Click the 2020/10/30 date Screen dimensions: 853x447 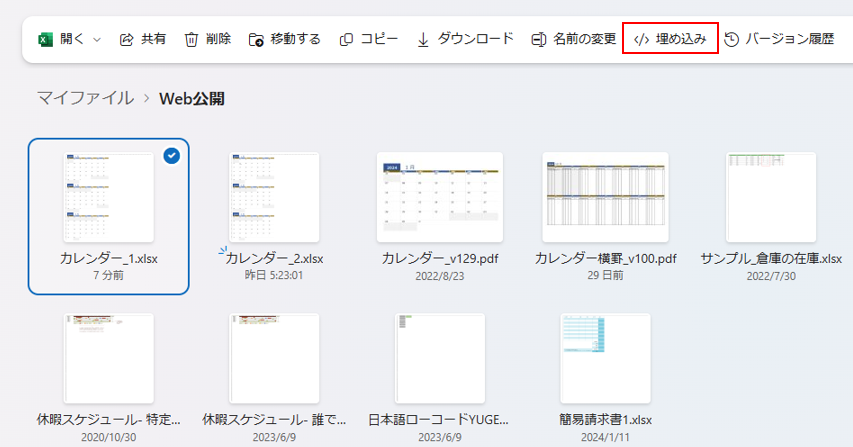pyautogui.click(x=109, y=437)
